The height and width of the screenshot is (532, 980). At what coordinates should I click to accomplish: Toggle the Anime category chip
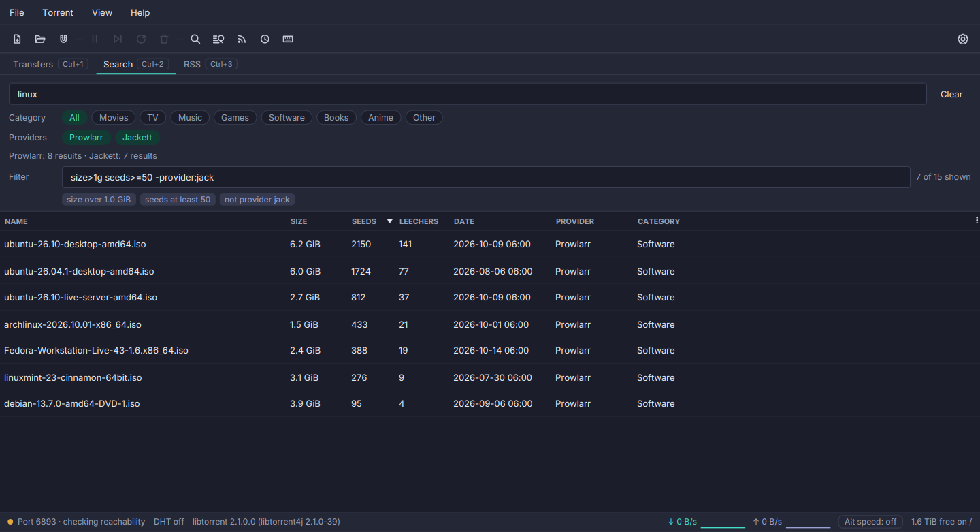(x=380, y=118)
